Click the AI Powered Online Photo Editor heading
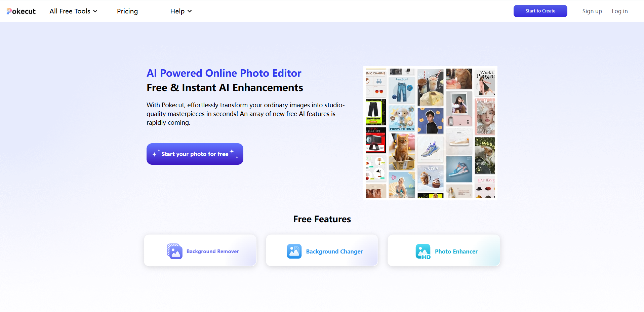This screenshot has width=644, height=312. pos(224,73)
